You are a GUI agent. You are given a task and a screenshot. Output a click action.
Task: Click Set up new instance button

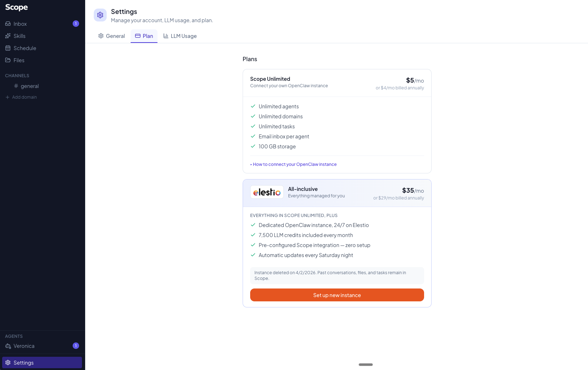[337, 295]
